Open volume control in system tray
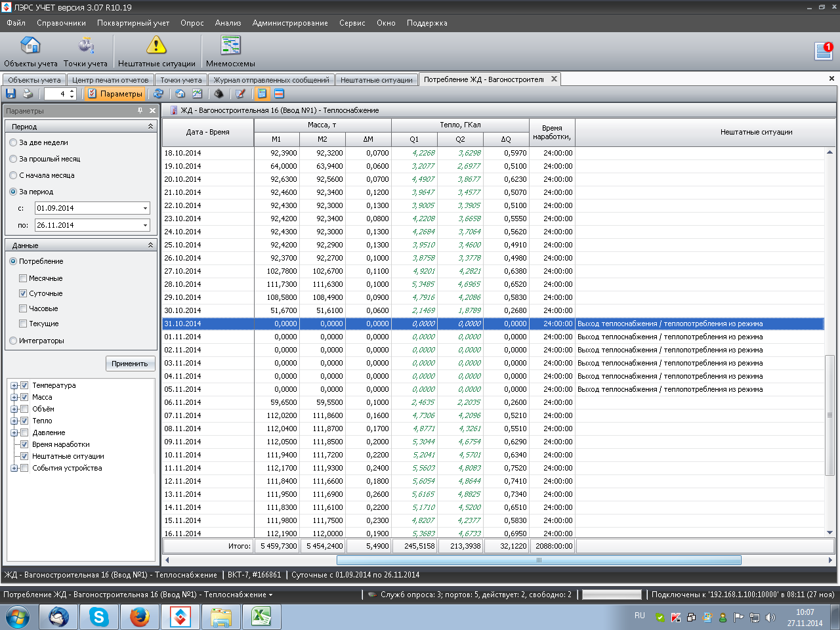Image resolution: width=840 pixels, height=630 pixels. [x=770, y=618]
